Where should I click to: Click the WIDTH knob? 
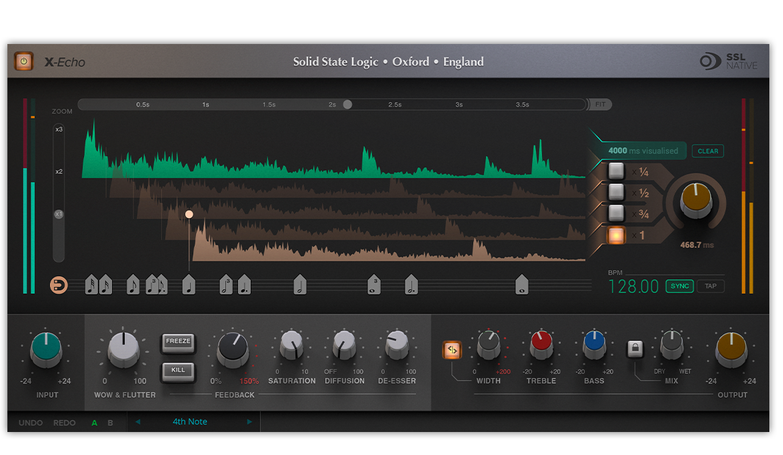(488, 346)
